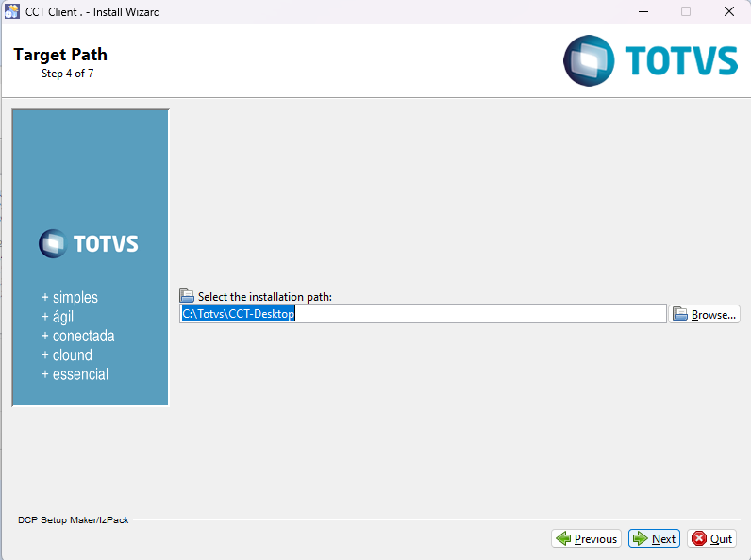
Task: Click the "+ essencial" text in banner
Action: [75, 374]
